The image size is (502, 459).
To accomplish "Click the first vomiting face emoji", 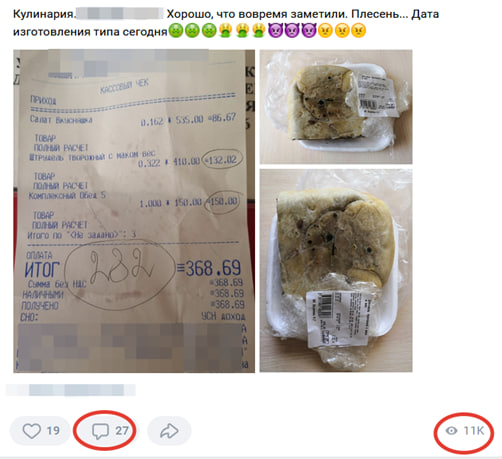I will (225, 31).
